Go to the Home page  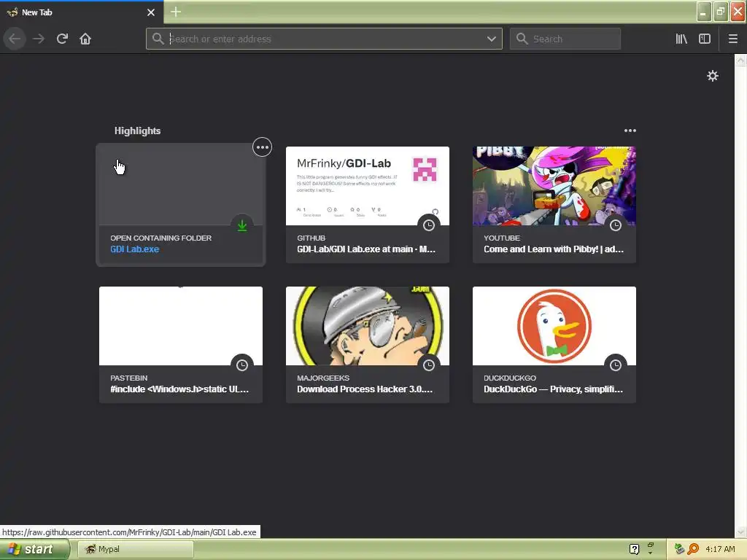click(85, 39)
